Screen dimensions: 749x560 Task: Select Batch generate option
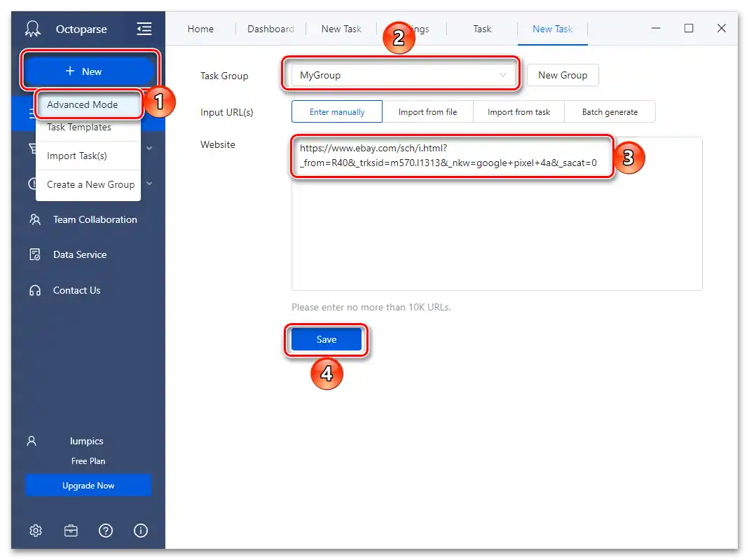pos(610,112)
